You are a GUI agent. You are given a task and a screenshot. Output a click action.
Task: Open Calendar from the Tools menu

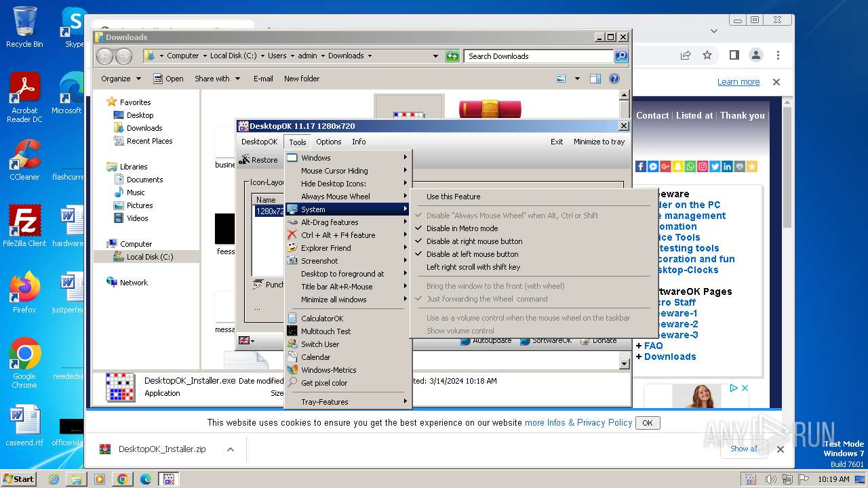coord(347,357)
